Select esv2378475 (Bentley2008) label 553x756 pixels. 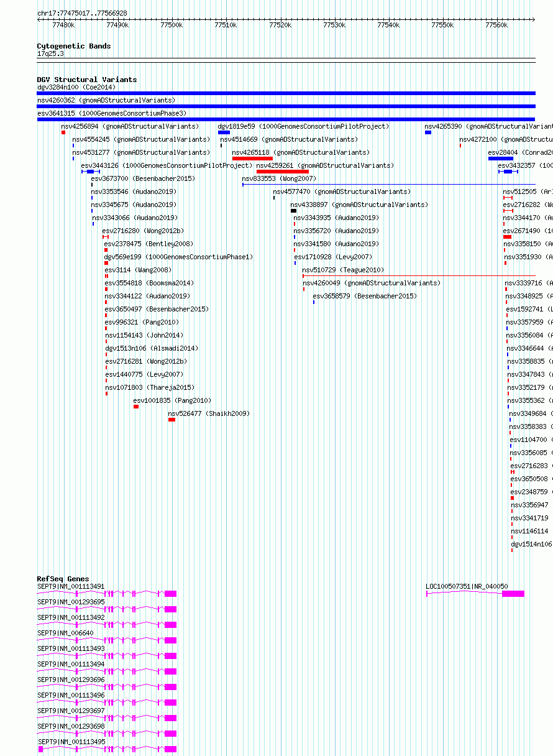(x=149, y=244)
